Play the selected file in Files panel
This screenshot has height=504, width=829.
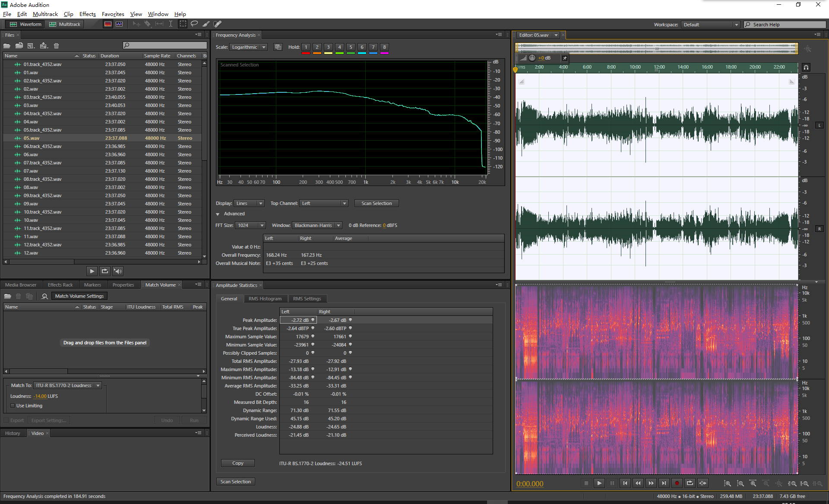point(92,271)
